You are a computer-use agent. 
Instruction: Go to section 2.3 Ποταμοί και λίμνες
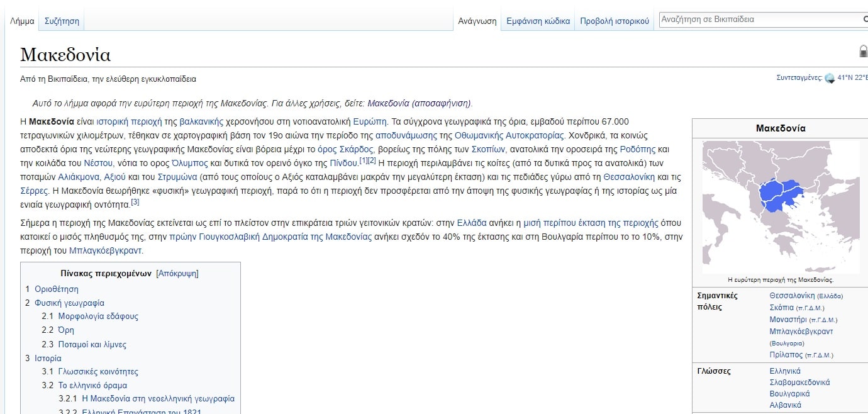click(92, 344)
